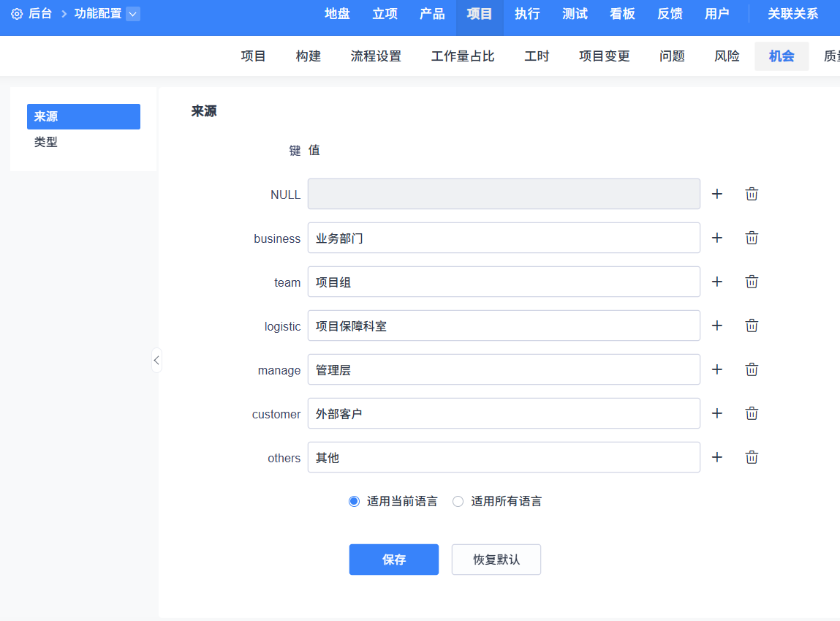Image resolution: width=840 pixels, height=621 pixels.
Task: Select the 适用当前语言 radio option
Action: tap(355, 501)
